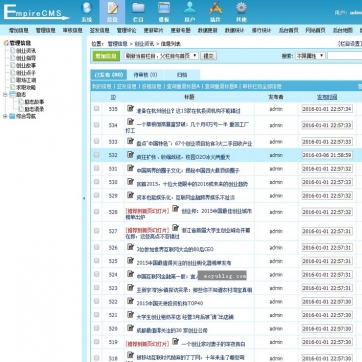The width and height of the screenshot is (362, 362).
Task: Tick the checkbox for ID 519
Action: [x=97, y=341]
